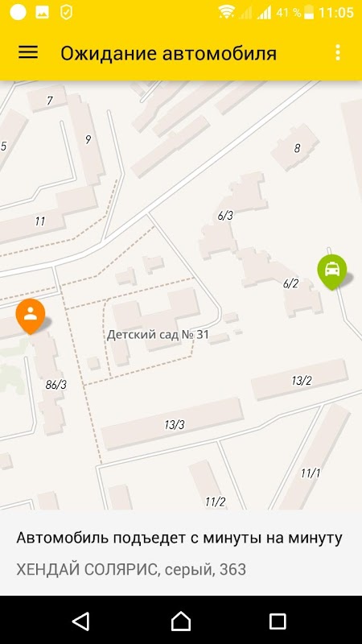The height and width of the screenshot is (644, 362).
Task: Tap the green taxi car marker
Action: click(332, 271)
